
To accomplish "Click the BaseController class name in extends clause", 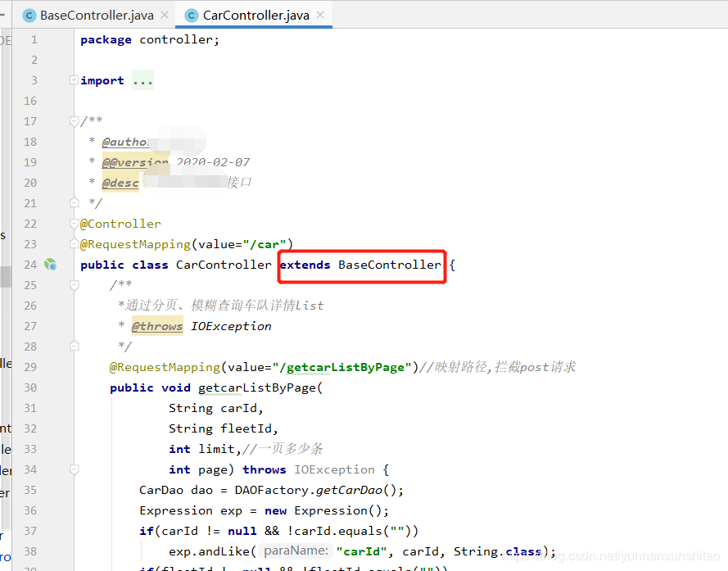I will pyautogui.click(x=390, y=265).
